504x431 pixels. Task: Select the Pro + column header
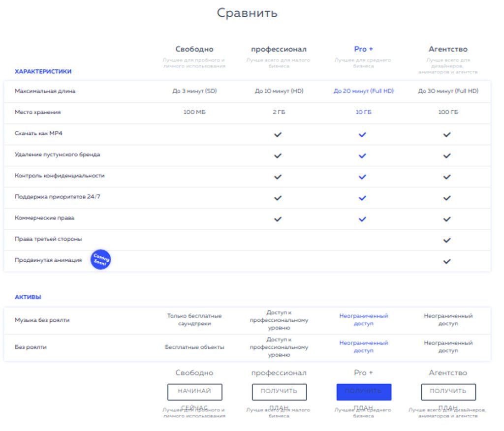[x=363, y=49]
